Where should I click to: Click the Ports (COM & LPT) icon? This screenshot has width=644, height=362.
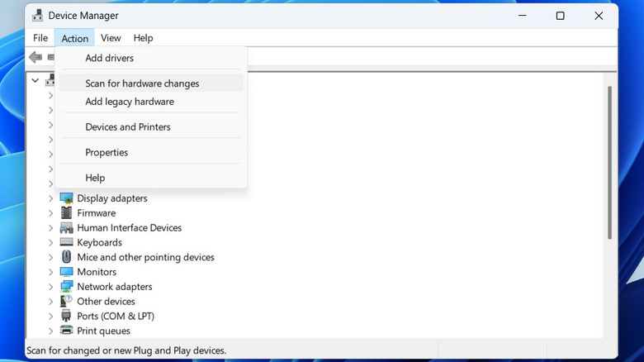coord(67,316)
